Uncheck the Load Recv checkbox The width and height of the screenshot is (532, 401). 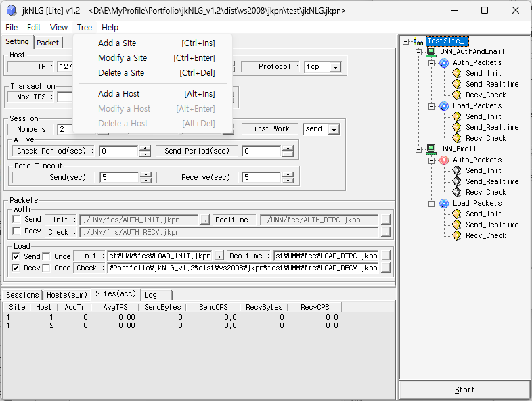(16, 268)
